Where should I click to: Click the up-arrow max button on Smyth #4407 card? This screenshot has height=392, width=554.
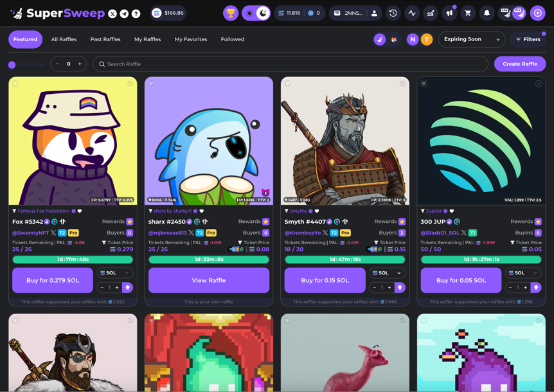pyautogui.click(x=400, y=287)
